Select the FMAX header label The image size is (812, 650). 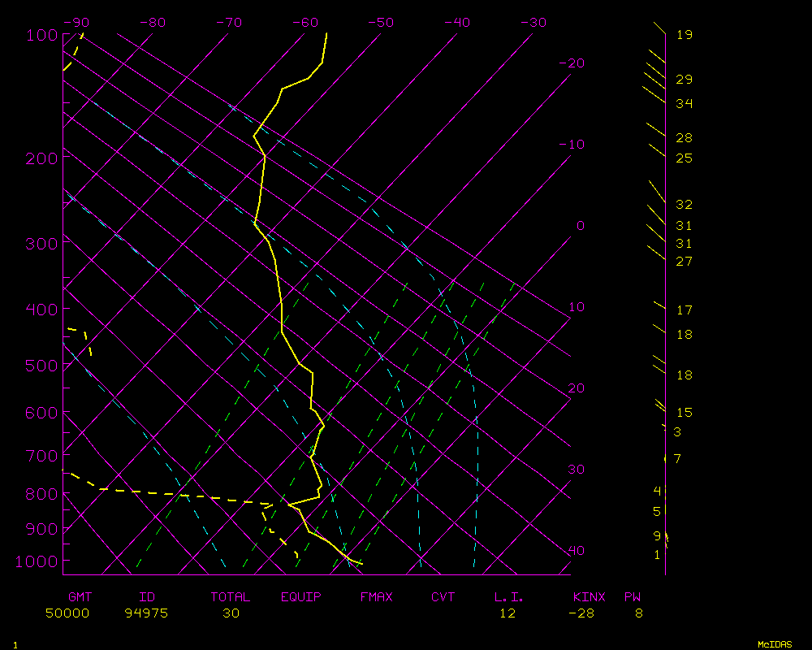376,597
